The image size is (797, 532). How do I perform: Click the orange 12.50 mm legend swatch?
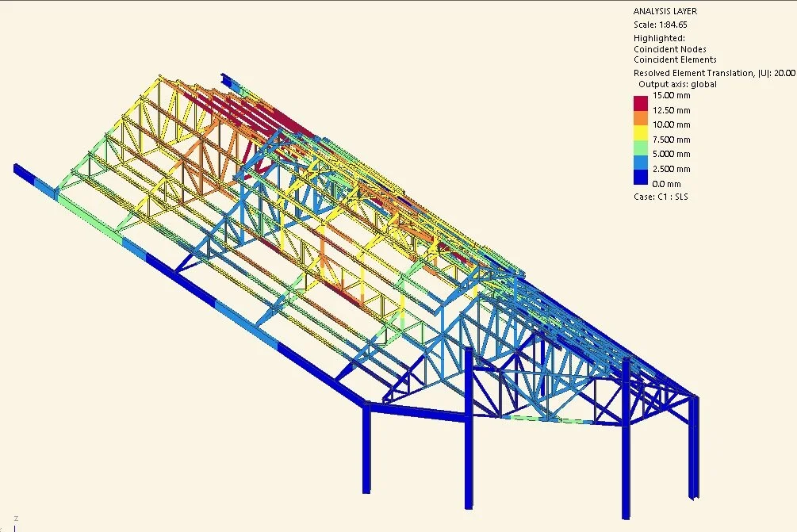pos(641,118)
